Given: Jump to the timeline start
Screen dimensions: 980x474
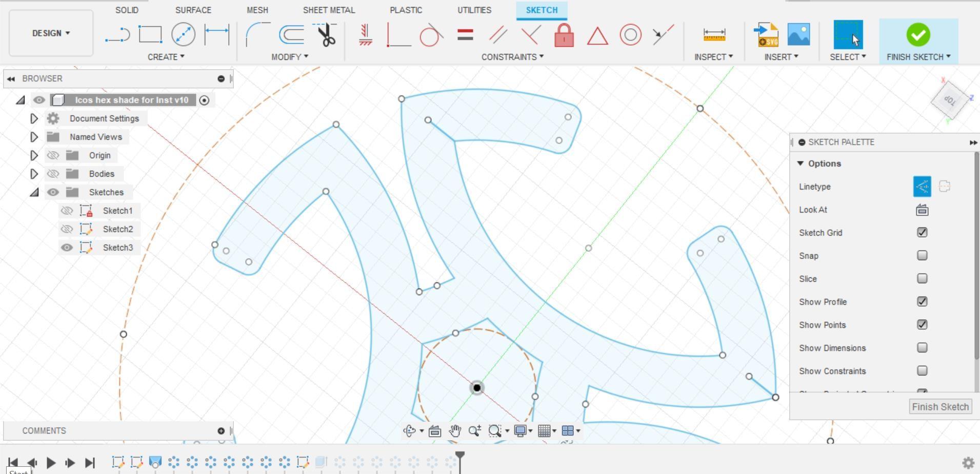Looking at the screenshot, I should [13, 463].
